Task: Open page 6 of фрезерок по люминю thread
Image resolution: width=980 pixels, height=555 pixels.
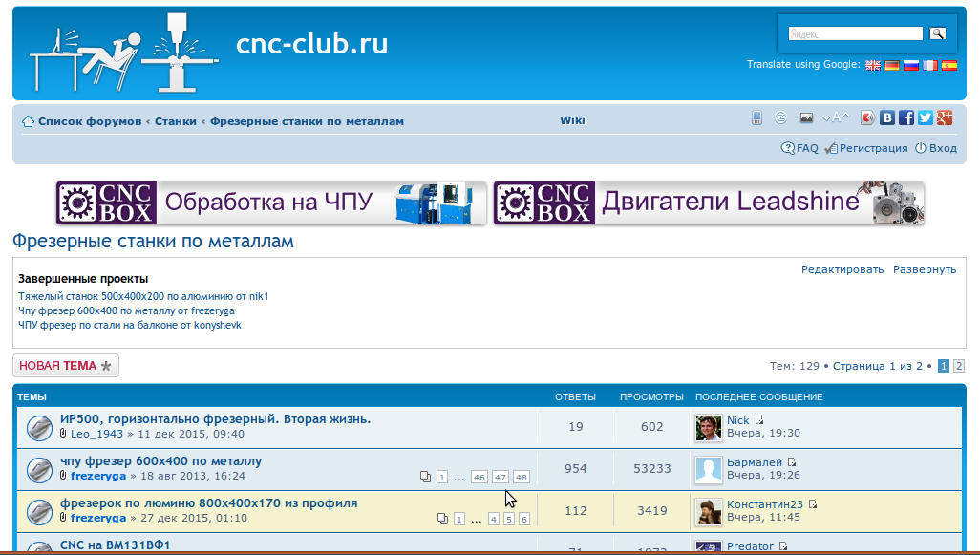Action: 523,519
